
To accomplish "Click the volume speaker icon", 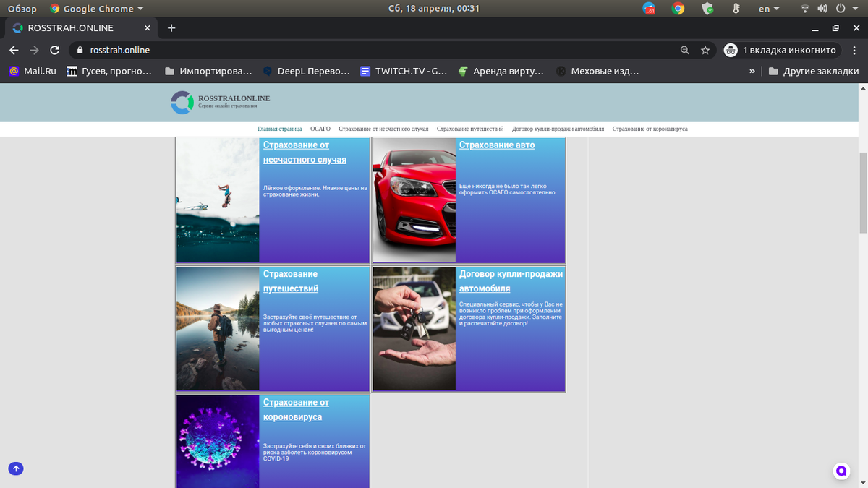I will [x=822, y=9].
